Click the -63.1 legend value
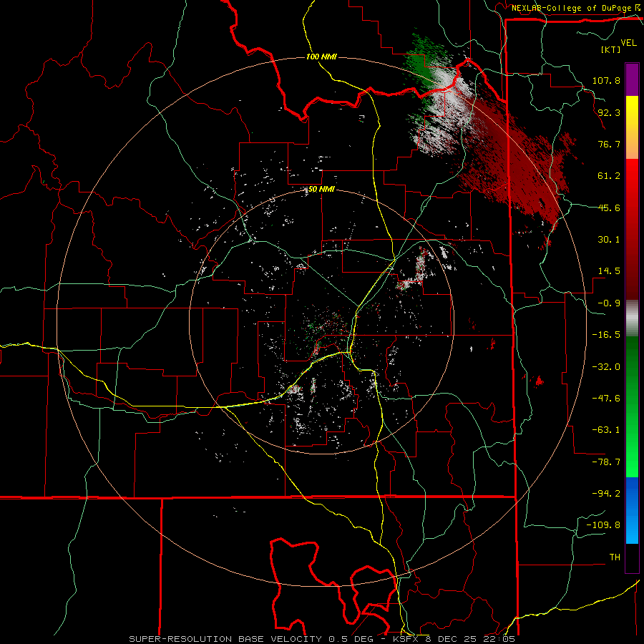This screenshot has height=644, width=644. point(606,430)
